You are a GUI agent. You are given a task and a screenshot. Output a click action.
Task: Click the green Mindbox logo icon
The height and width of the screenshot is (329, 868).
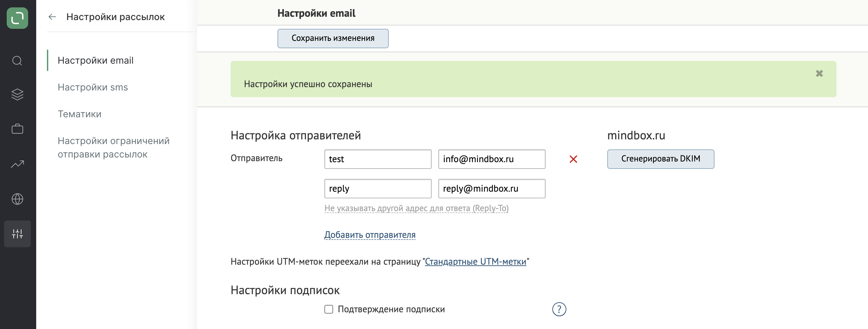(x=17, y=18)
